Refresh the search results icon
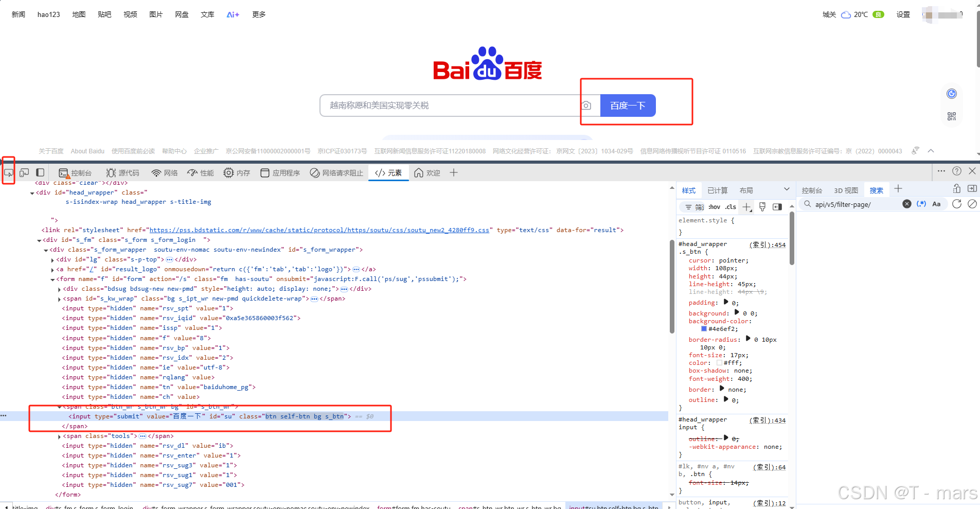 coord(957,204)
